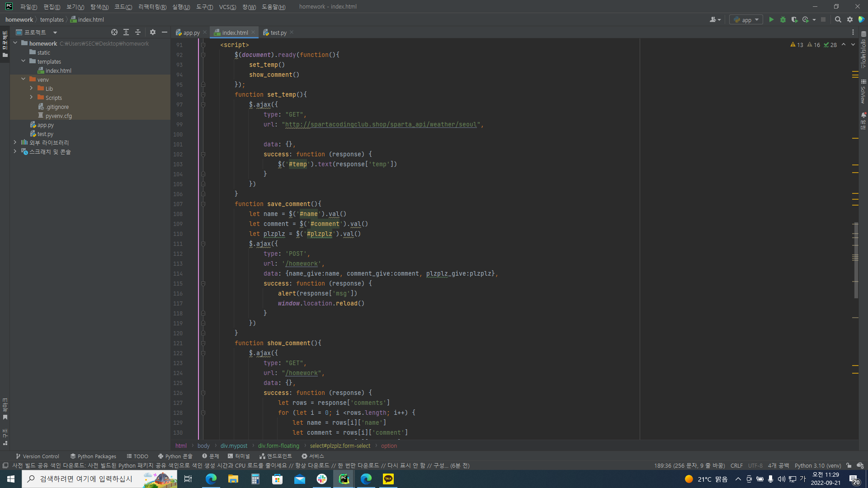
Task: Collapse the venv folder
Action: coord(24,80)
